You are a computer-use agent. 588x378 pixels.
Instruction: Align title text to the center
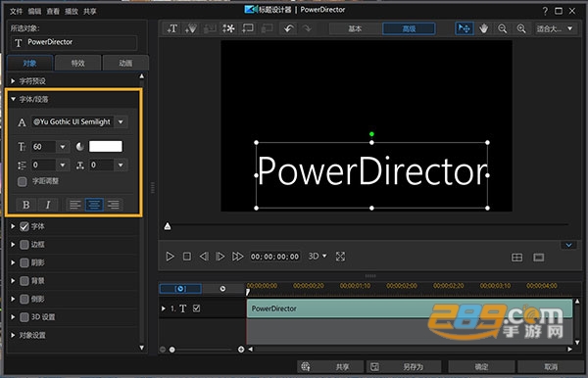point(94,205)
